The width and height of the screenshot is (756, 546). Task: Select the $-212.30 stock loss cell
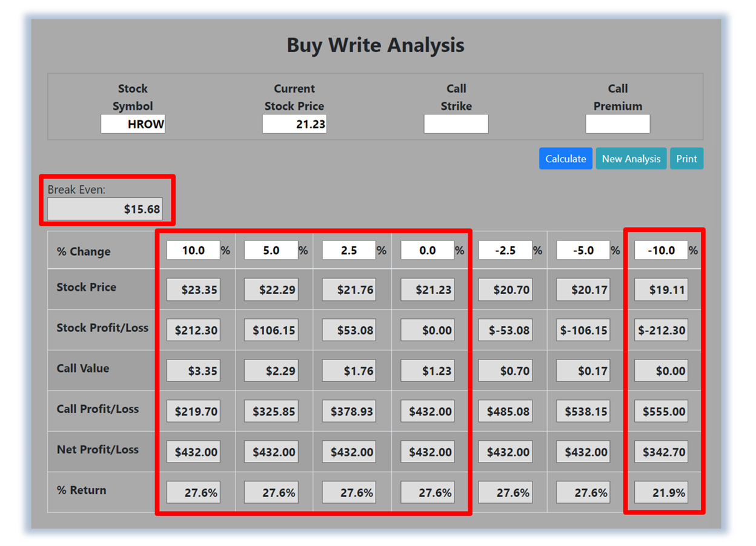point(661,331)
